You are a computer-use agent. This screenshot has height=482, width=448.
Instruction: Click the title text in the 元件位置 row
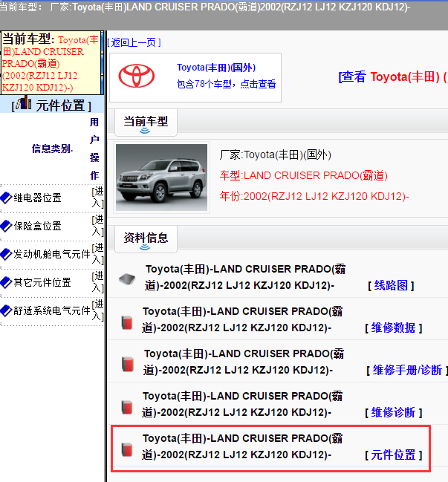[242, 446]
